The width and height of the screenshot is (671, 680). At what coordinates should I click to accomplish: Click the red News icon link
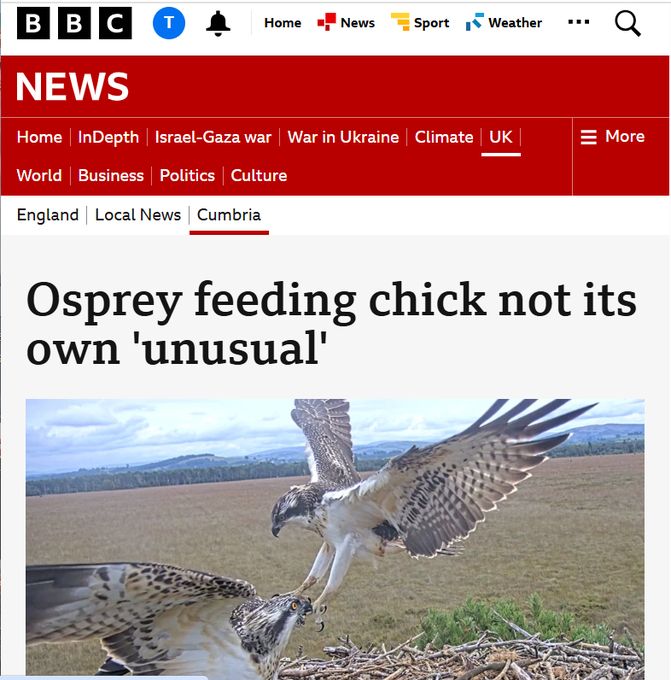(346, 23)
